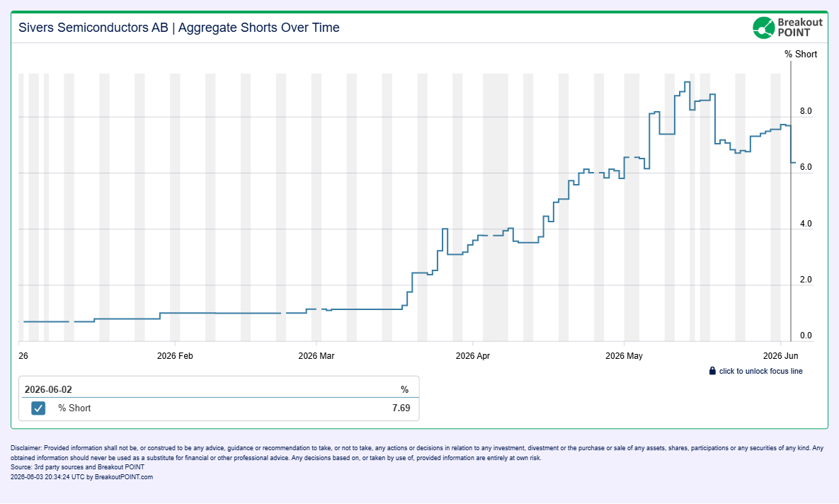839x504 pixels.
Task: Uncheck the % Short series checkbox
Action: pos(38,408)
